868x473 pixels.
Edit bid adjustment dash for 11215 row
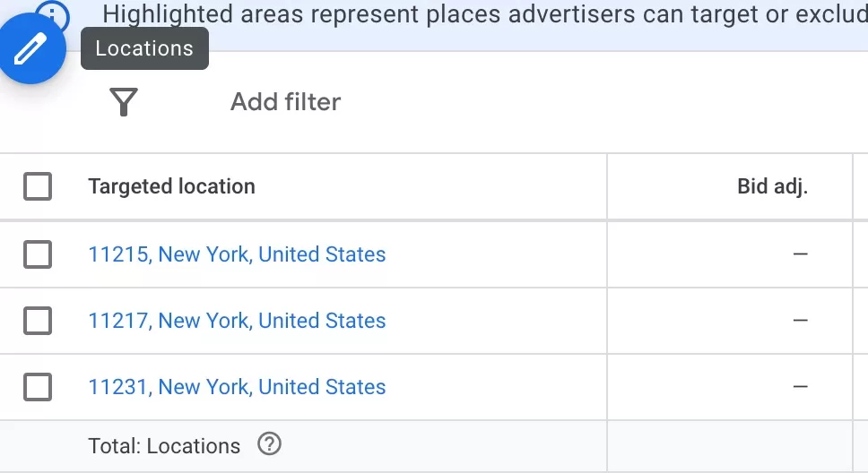point(800,254)
